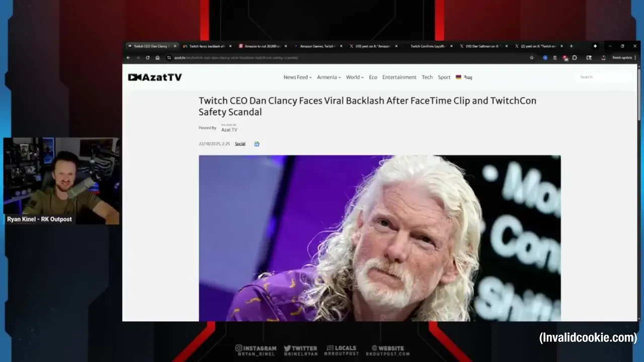The height and width of the screenshot is (362, 644).
Task: Close the 'Twitch faces backlash' tab
Action: pos(230,46)
